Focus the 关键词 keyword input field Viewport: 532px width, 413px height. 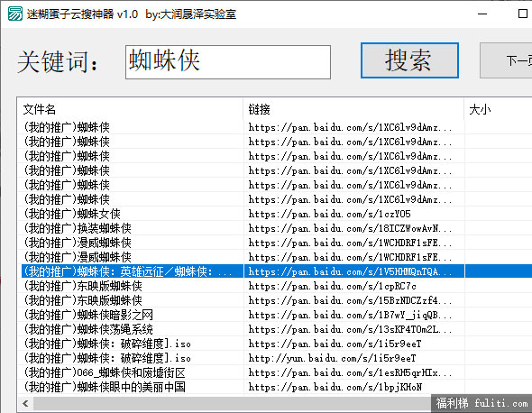(228, 62)
